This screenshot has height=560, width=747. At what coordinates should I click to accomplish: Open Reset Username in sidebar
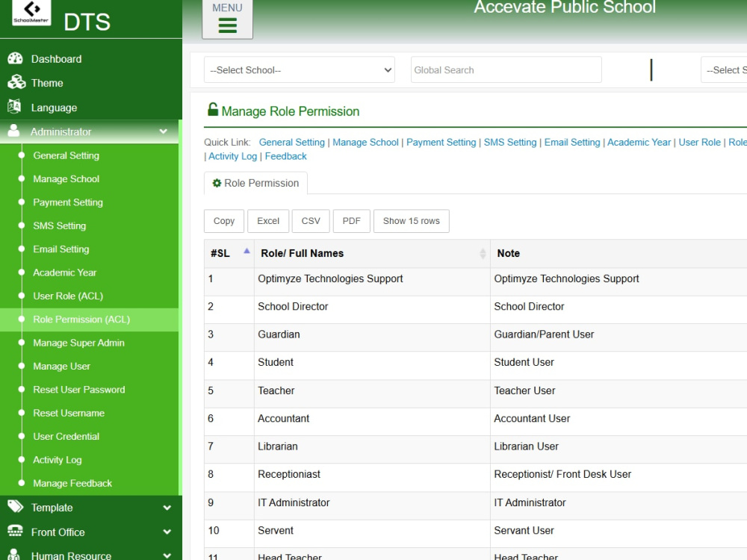(69, 413)
